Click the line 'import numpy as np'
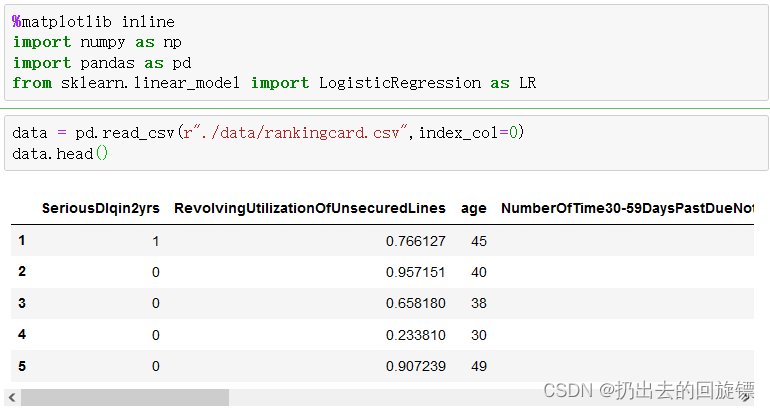 tap(97, 42)
